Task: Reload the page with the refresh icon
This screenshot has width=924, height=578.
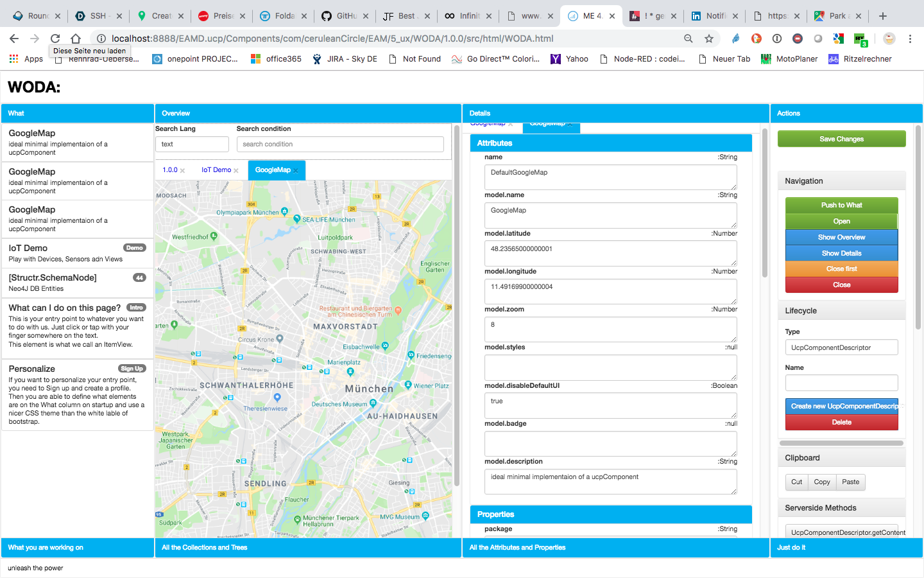Action: pos(55,39)
